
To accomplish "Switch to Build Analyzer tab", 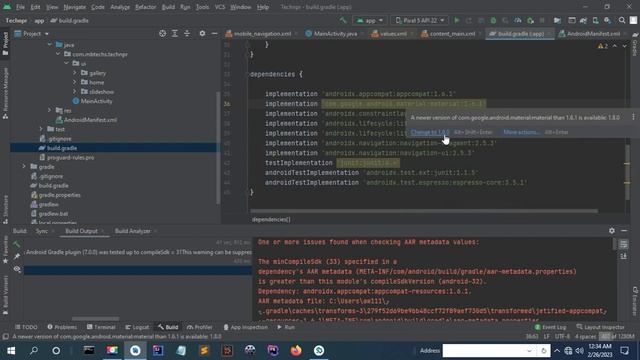I will (132, 231).
